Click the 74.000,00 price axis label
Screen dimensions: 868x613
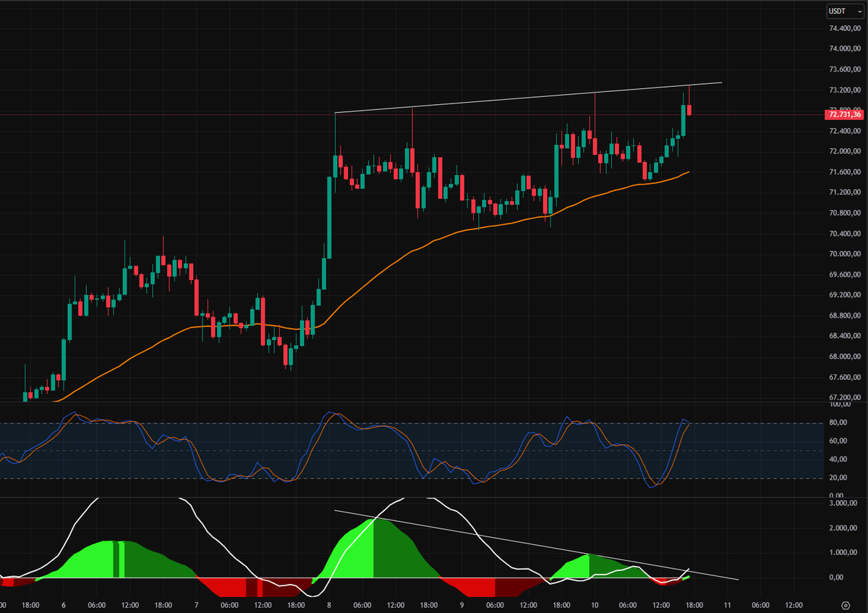point(845,49)
